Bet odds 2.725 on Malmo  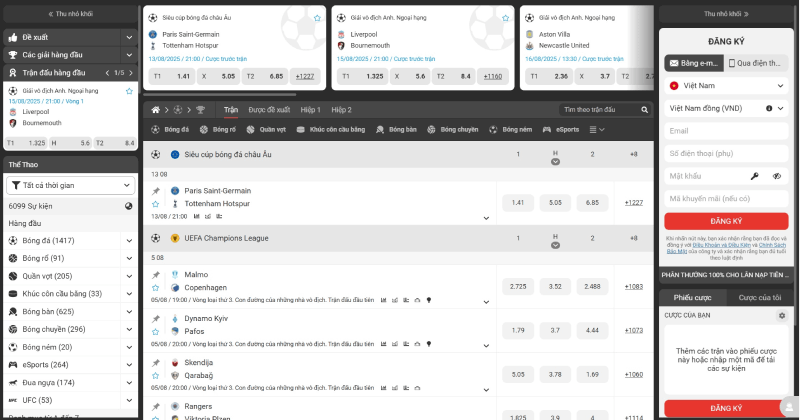click(x=518, y=287)
